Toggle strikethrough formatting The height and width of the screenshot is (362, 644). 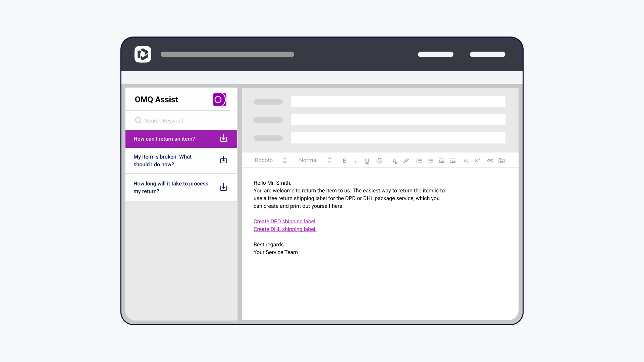coord(379,161)
